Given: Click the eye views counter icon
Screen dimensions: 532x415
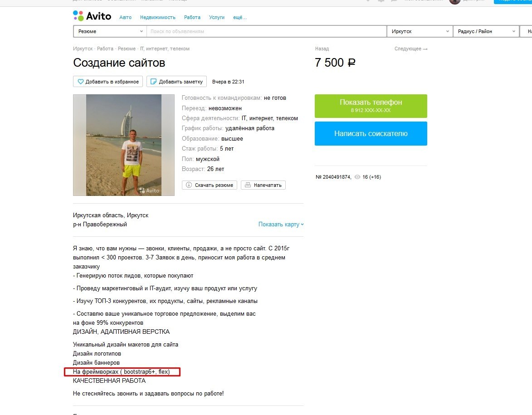Looking at the screenshot, I should [x=357, y=177].
